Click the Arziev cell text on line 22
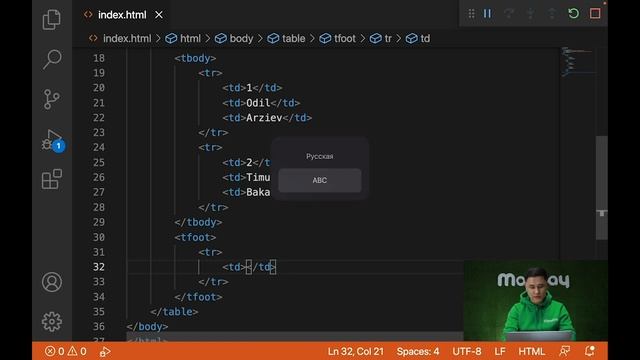 264,118
